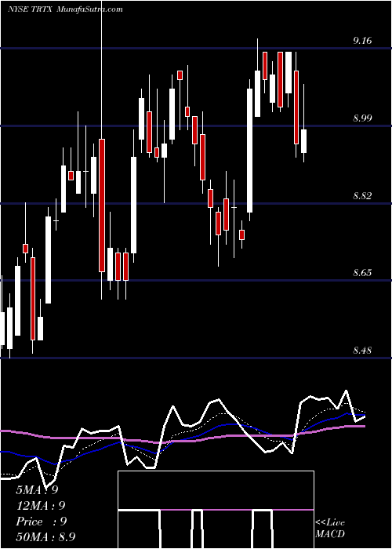This screenshot has height=549, width=392.
Task: Click the <<Live MACD label
Action: coord(330,529)
